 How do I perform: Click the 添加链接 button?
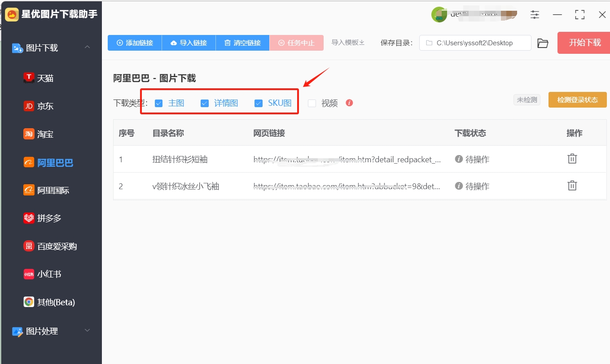135,43
